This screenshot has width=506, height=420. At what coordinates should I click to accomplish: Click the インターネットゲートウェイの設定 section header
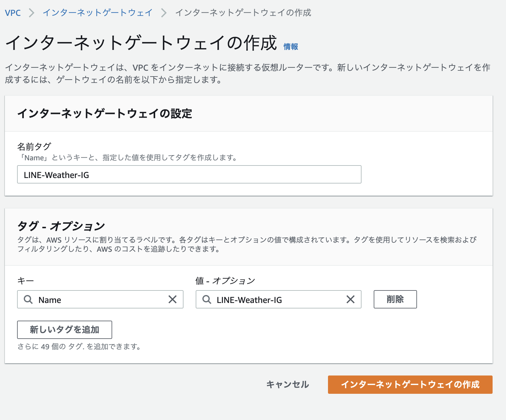pos(105,113)
